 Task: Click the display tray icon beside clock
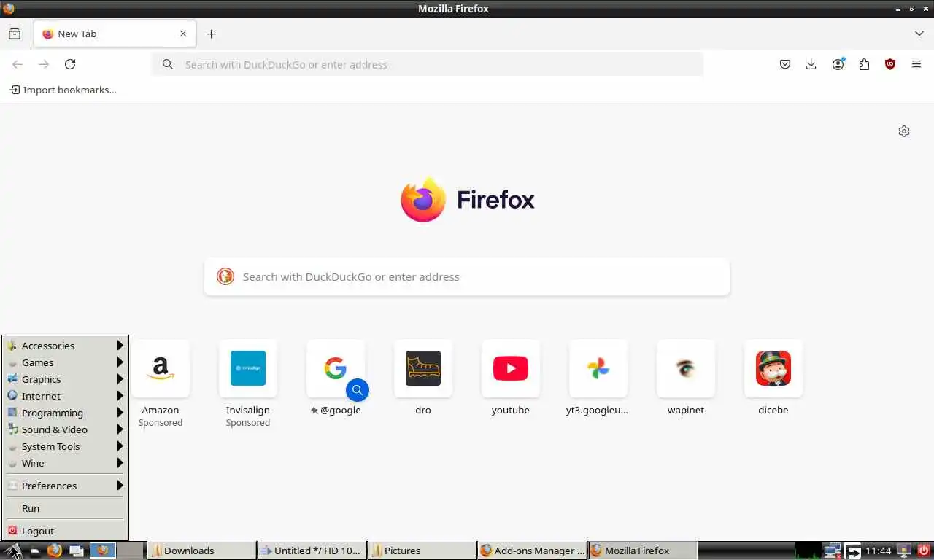pos(904,551)
